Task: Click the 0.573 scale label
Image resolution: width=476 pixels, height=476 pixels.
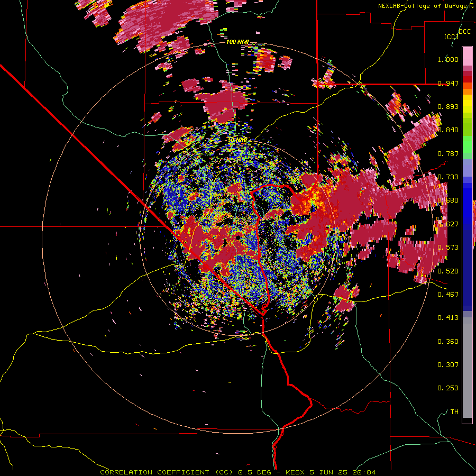Action: (x=448, y=248)
